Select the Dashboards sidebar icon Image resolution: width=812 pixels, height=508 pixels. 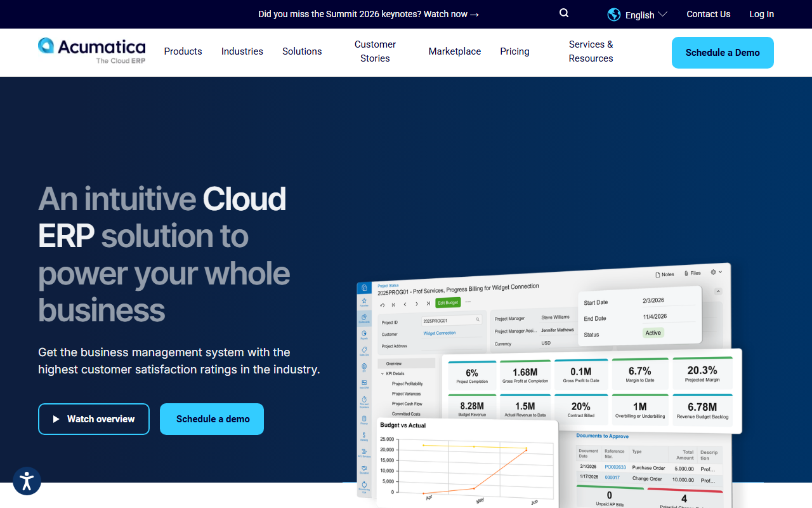pyautogui.click(x=364, y=317)
